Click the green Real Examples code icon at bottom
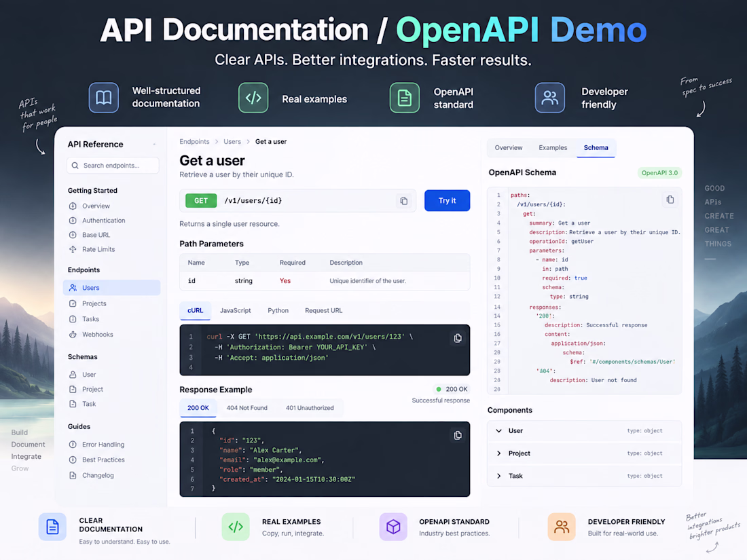Viewport: 747px width, 560px height. 236,527
